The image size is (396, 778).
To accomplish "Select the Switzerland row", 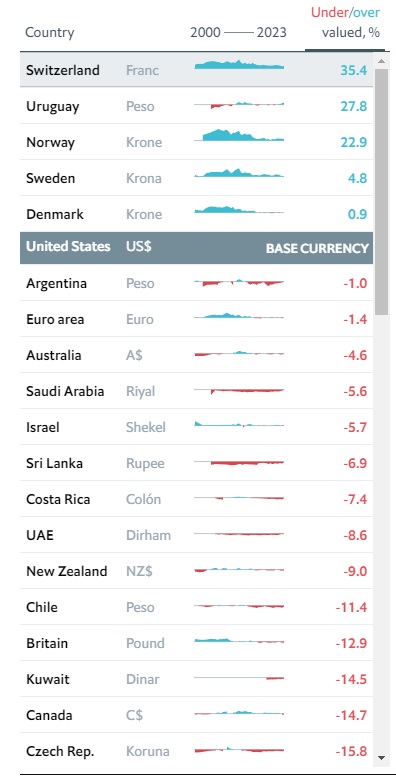I will (x=197, y=69).
